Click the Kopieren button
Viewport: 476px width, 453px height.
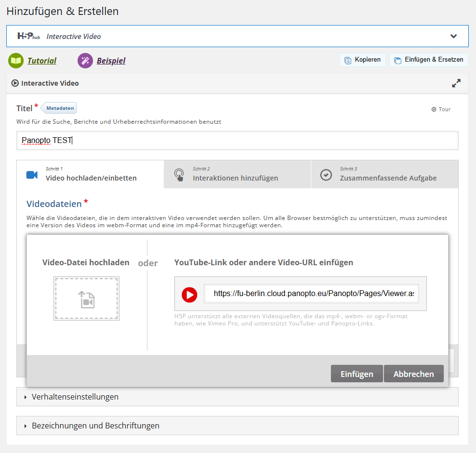[x=362, y=60]
